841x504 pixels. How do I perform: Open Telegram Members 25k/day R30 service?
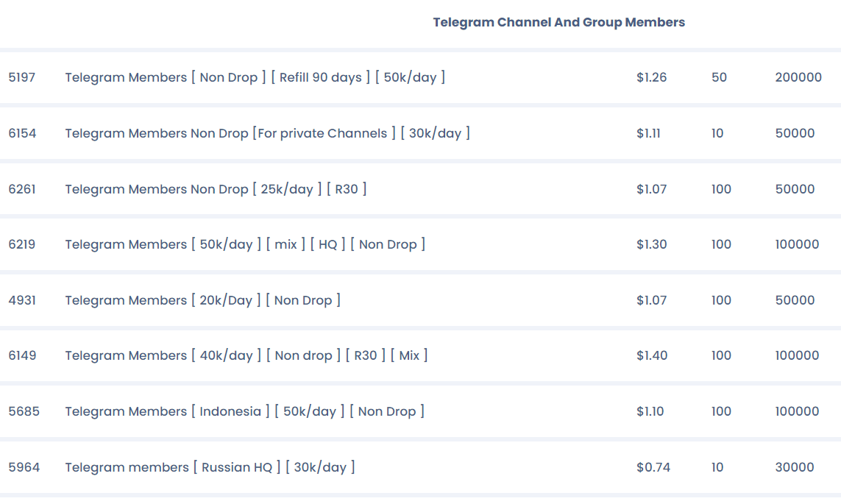[216, 189]
